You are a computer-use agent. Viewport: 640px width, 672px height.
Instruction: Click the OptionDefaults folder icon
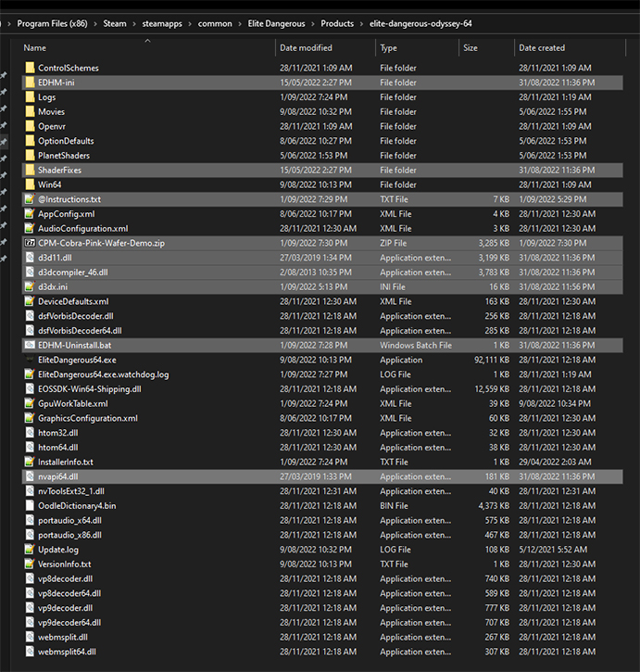click(x=30, y=141)
